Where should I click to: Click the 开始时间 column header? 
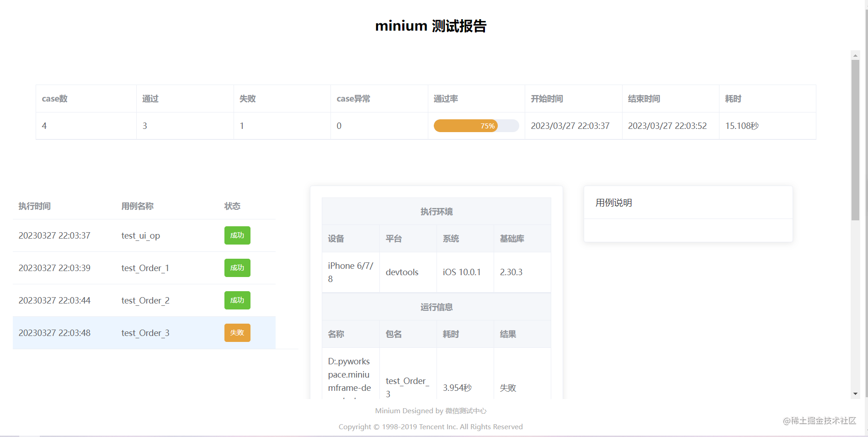547,99
